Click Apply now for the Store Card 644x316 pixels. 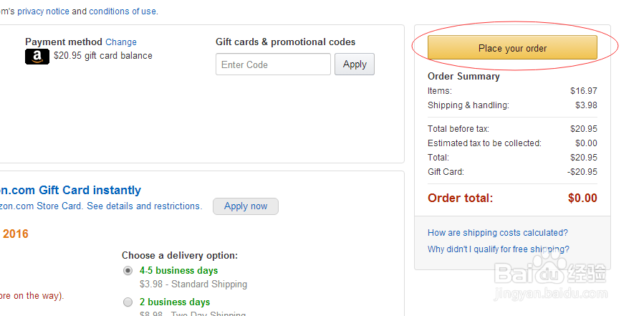coord(245,206)
